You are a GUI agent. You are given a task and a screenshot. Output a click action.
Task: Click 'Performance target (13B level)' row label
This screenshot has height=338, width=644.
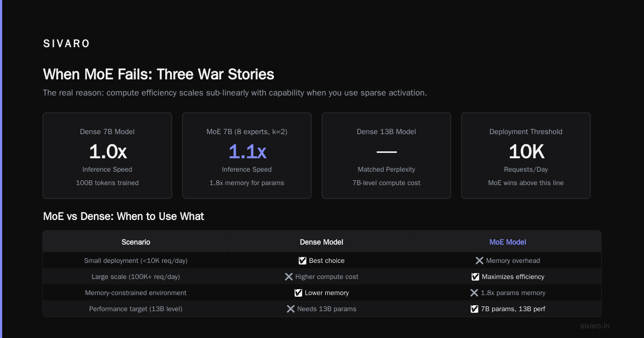point(136,309)
